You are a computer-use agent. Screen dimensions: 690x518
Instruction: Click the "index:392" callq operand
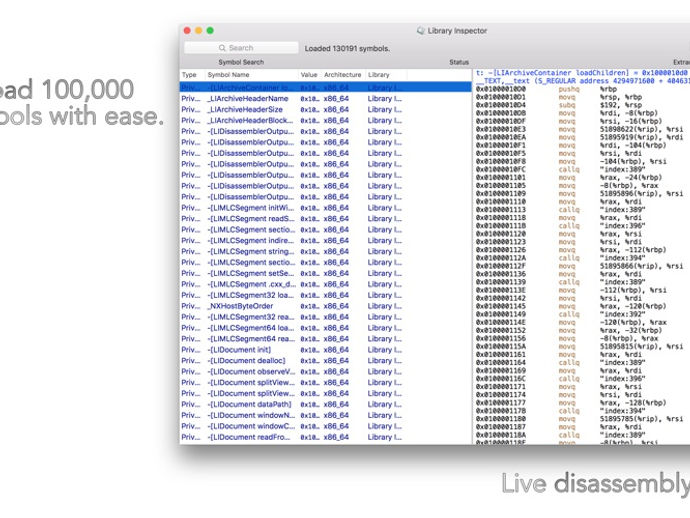(623, 314)
